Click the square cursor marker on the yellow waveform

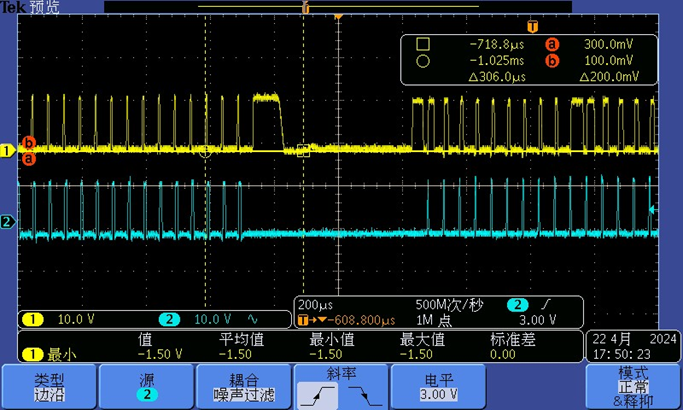(304, 151)
